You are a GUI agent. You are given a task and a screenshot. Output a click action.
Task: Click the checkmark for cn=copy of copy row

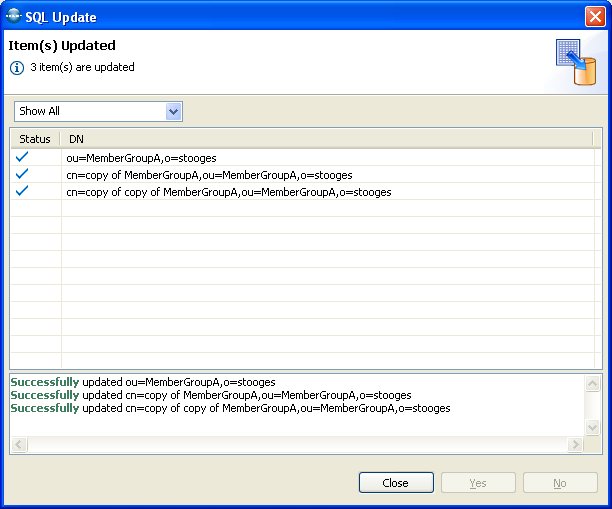(23, 191)
